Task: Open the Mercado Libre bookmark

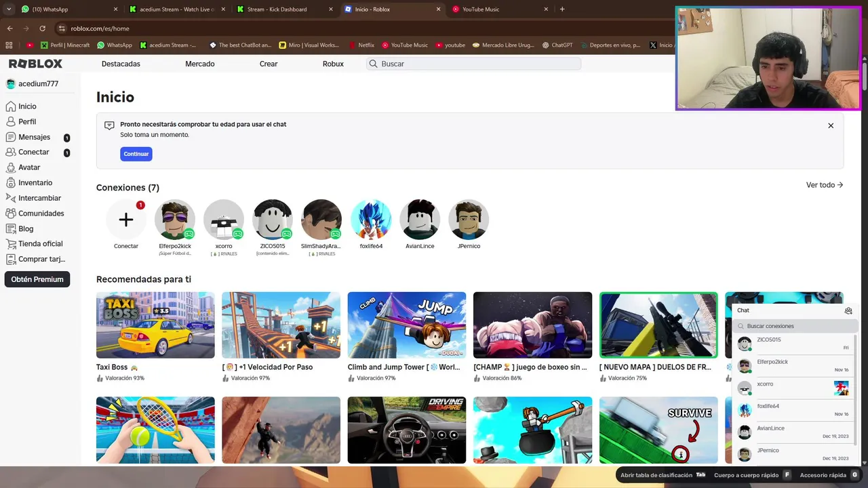Action: point(504,45)
